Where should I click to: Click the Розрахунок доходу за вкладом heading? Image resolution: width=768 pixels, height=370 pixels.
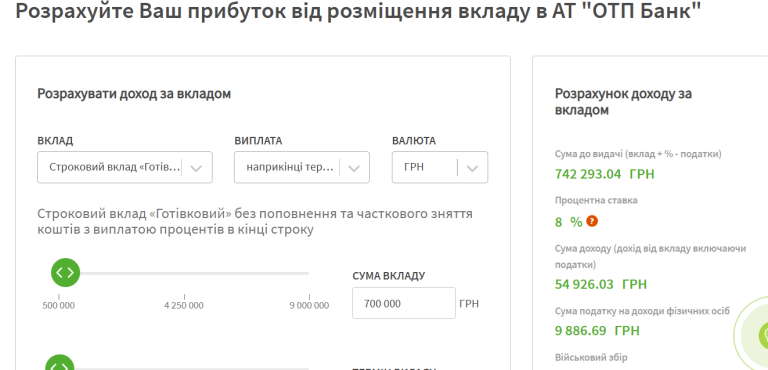pos(623,102)
